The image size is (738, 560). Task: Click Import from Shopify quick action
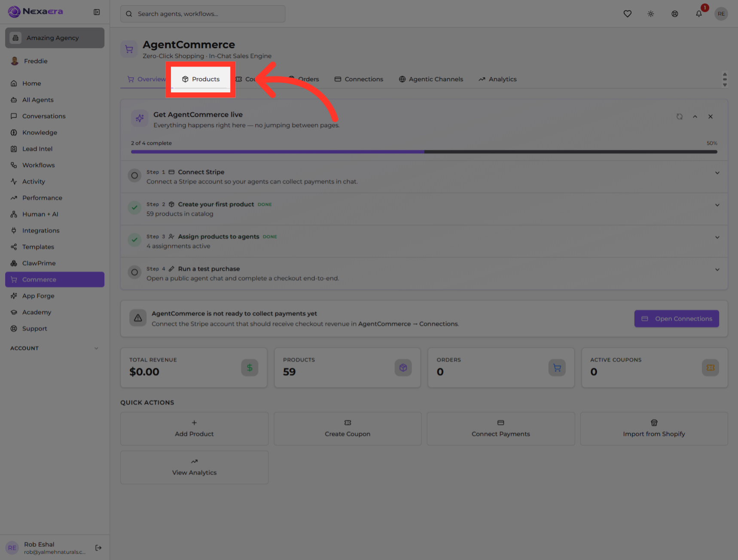point(654,429)
